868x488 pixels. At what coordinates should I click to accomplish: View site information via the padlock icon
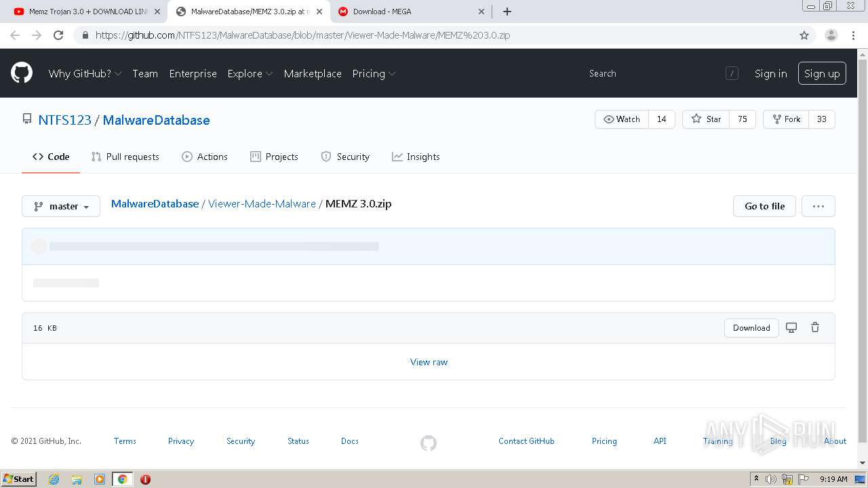[x=85, y=35]
